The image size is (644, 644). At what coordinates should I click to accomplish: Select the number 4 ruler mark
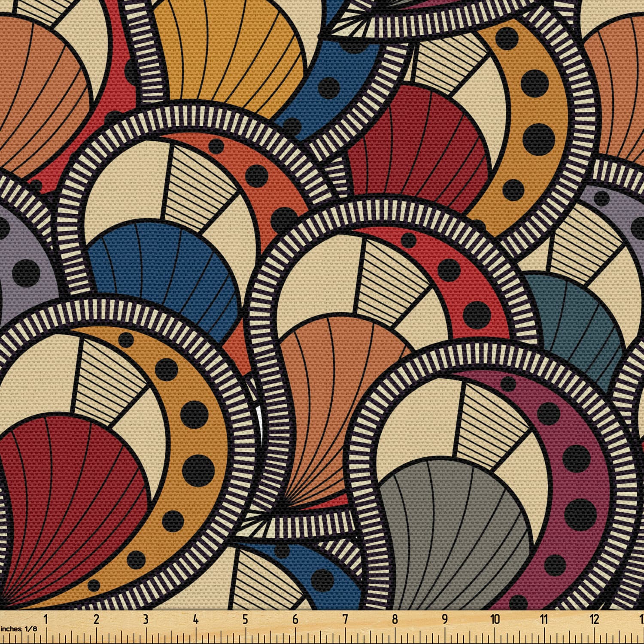(x=195, y=619)
